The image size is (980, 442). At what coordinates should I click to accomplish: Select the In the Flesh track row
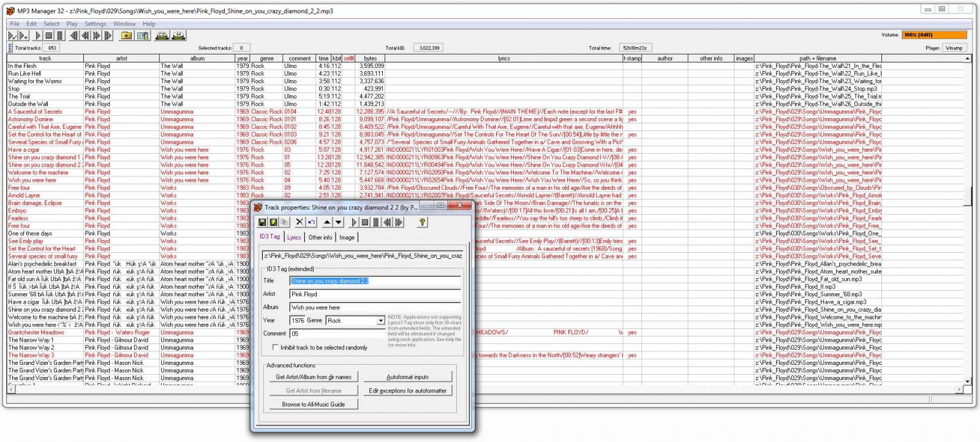coord(485,66)
